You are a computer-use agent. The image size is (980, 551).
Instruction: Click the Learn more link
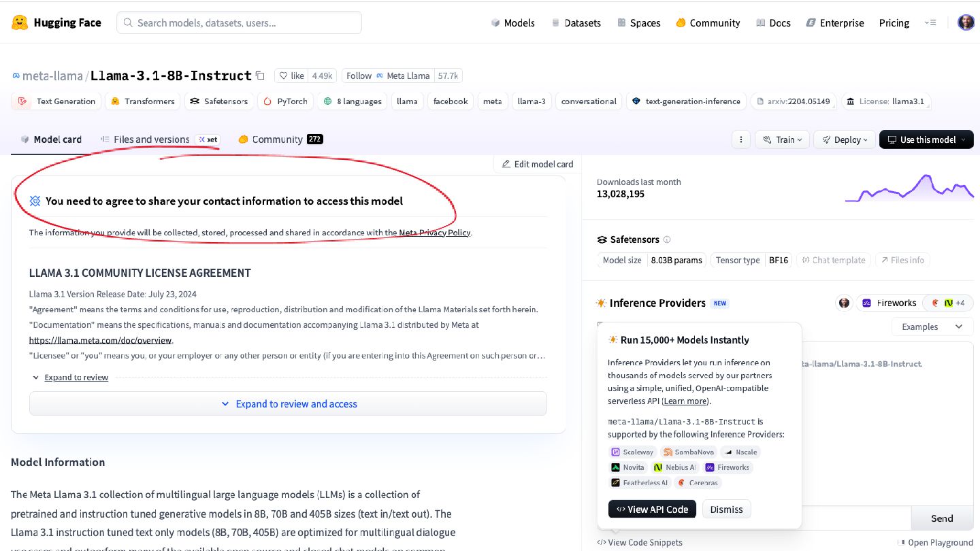pyautogui.click(x=685, y=401)
